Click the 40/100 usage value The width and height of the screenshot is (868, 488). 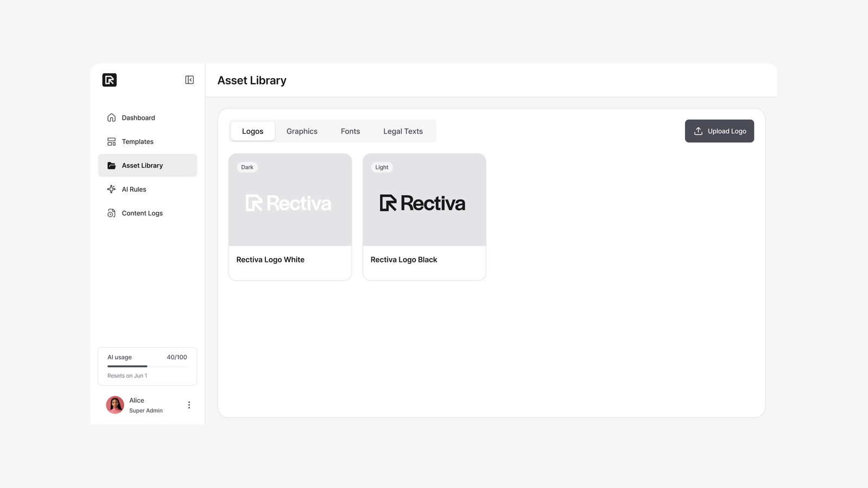click(177, 357)
